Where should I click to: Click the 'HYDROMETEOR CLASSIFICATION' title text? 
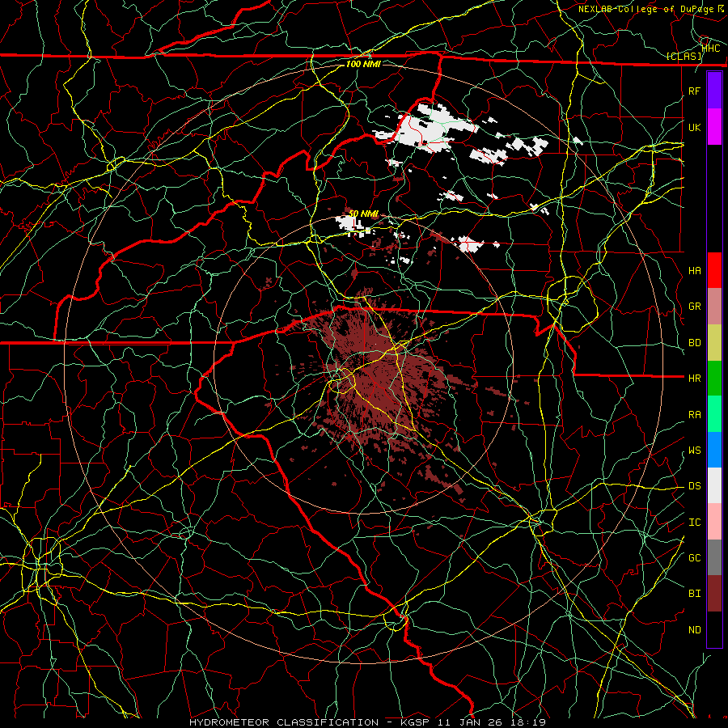[284, 722]
